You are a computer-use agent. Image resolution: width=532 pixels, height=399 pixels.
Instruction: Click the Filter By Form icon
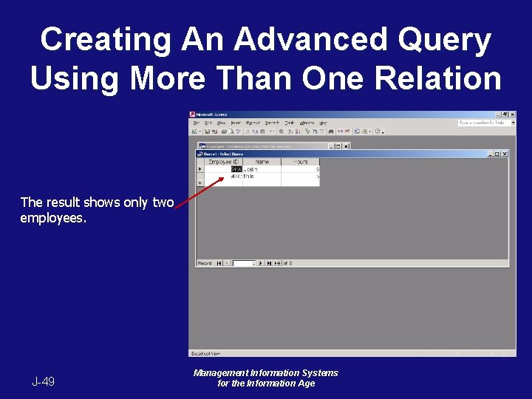point(315,132)
